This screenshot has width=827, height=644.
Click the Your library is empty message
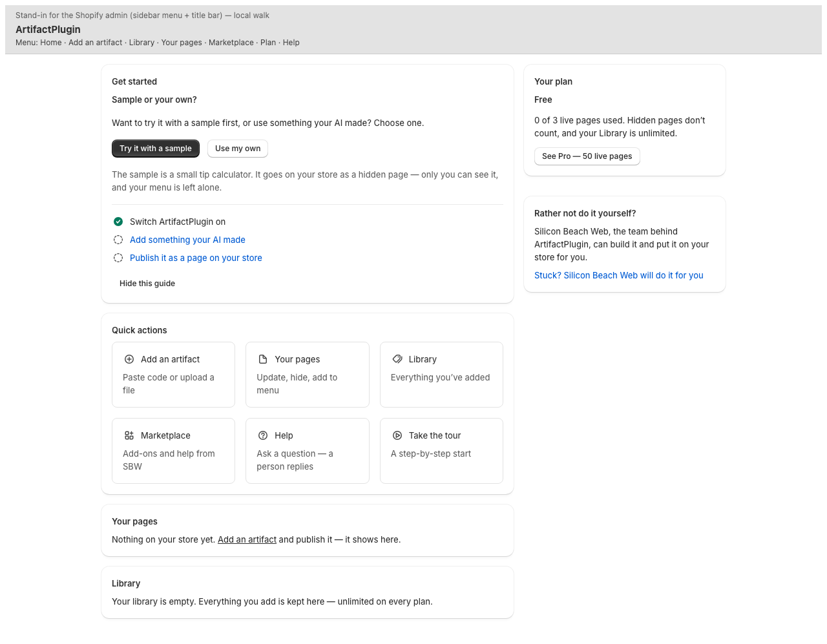coord(272,601)
